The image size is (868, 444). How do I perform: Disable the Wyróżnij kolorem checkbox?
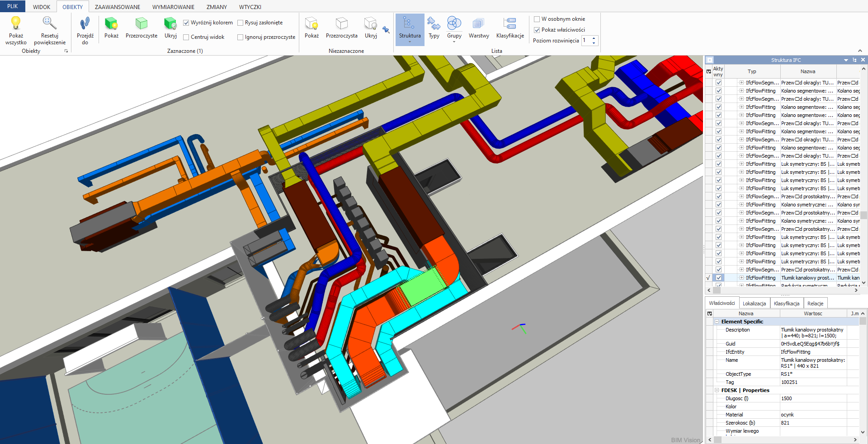click(186, 23)
